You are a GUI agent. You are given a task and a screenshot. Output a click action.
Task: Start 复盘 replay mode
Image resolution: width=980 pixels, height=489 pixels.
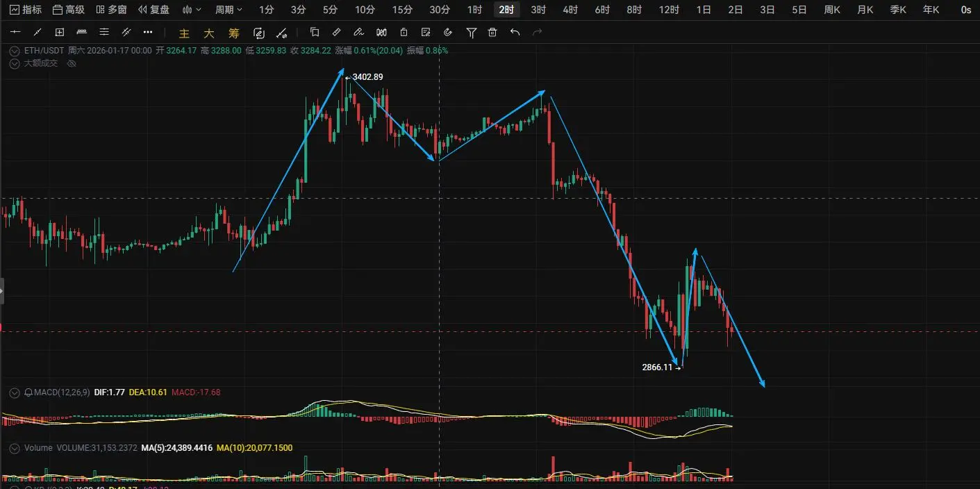coord(153,10)
